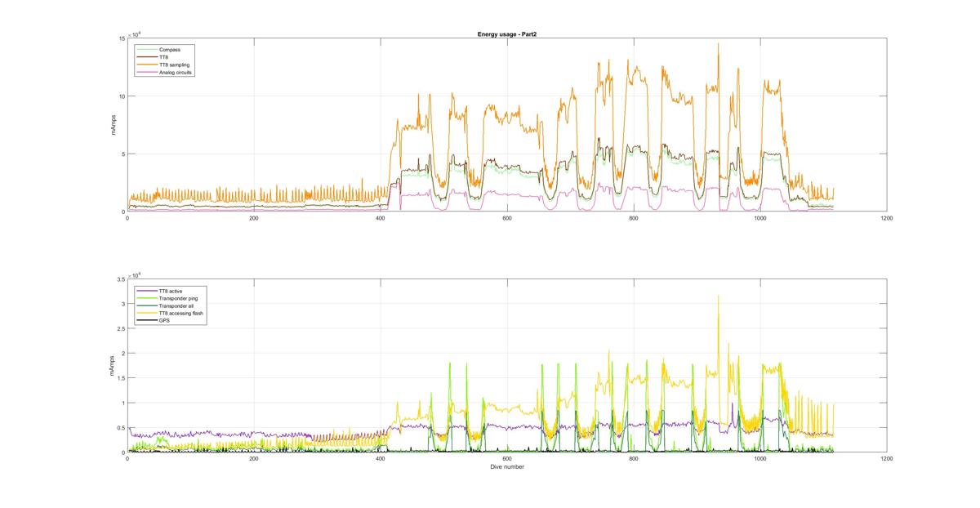Select the 'Compass' legend entry
Image resolution: width=980 pixels, height=508 pixels.
pyautogui.click(x=170, y=50)
